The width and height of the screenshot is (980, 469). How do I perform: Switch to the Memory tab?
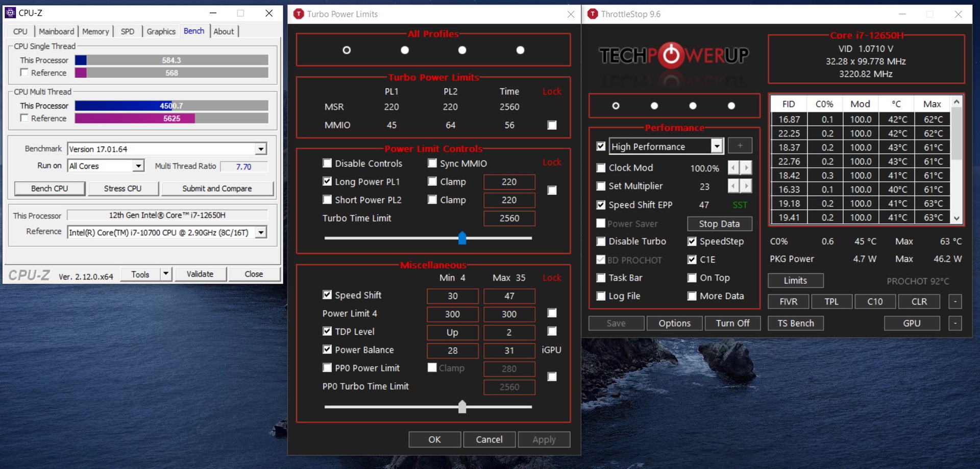pos(95,31)
